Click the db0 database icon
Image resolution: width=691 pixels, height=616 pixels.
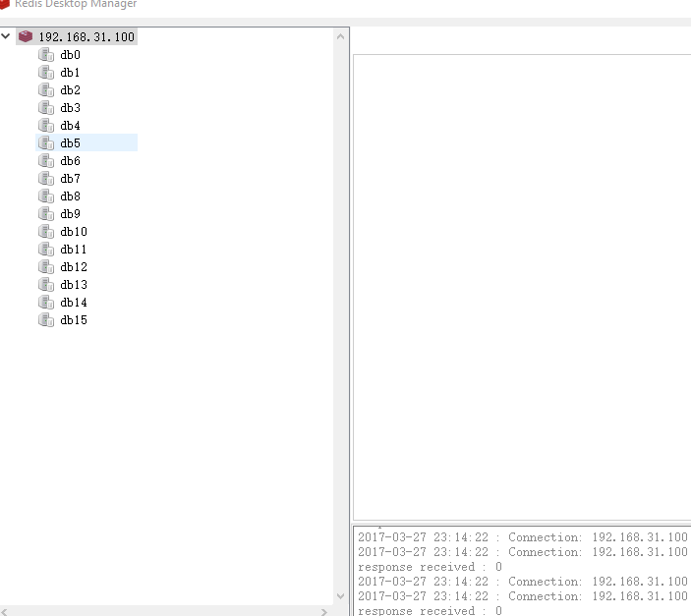pos(46,55)
